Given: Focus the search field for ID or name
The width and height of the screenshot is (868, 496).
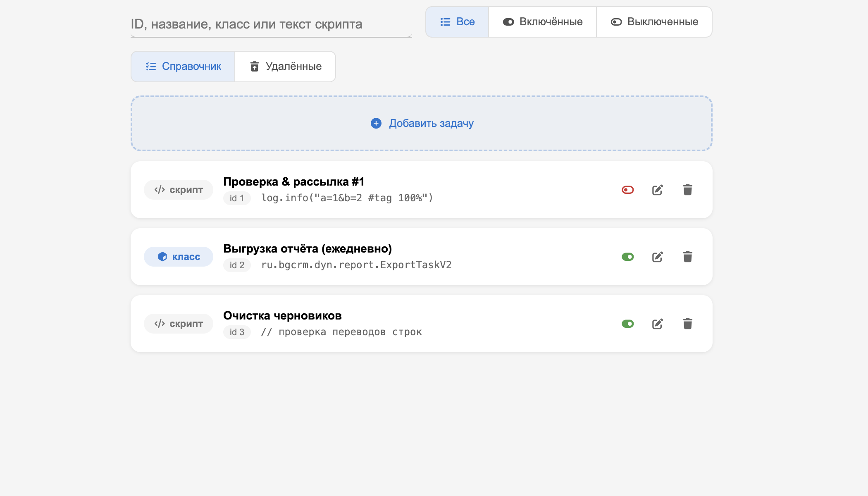Looking at the screenshot, I should 271,24.
